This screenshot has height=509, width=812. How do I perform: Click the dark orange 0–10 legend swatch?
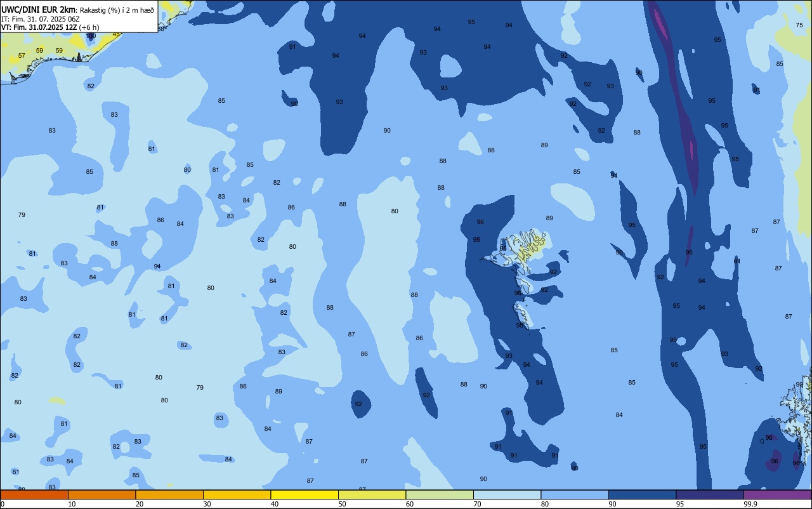(x=34, y=494)
